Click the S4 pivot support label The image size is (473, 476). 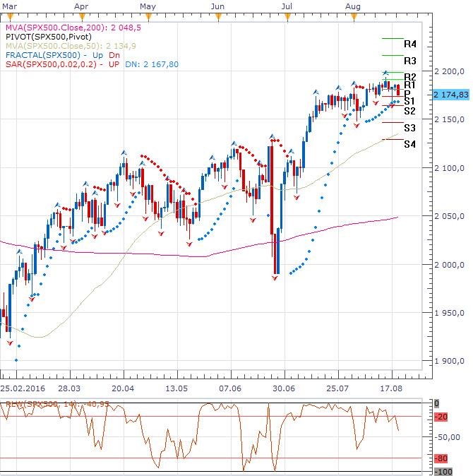point(409,144)
